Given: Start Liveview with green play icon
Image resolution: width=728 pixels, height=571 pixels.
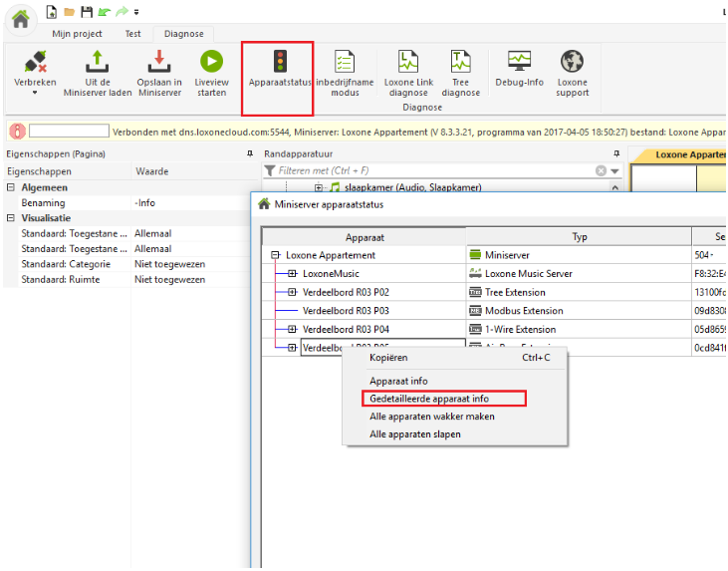Looking at the screenshot, I should (x=211, y=62).
